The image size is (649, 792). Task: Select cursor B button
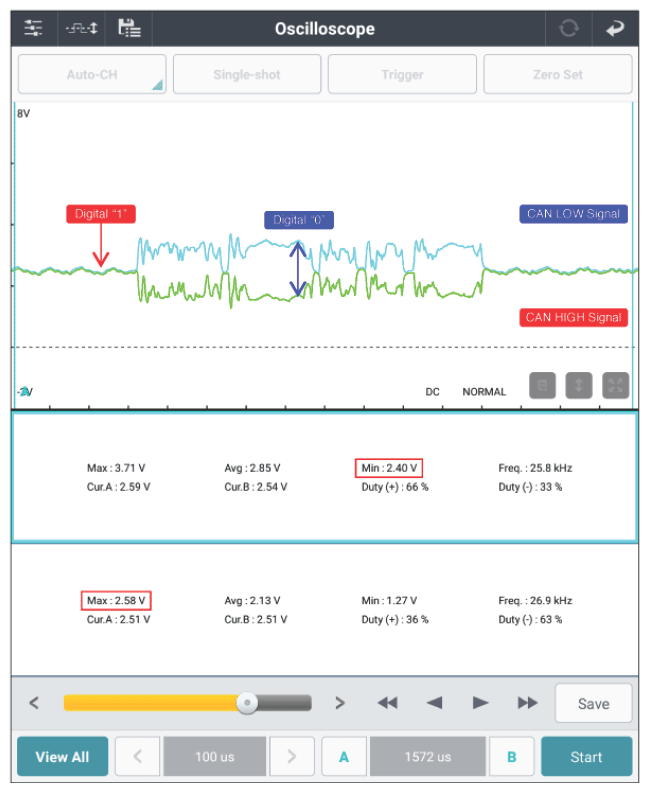coord(512,756)
